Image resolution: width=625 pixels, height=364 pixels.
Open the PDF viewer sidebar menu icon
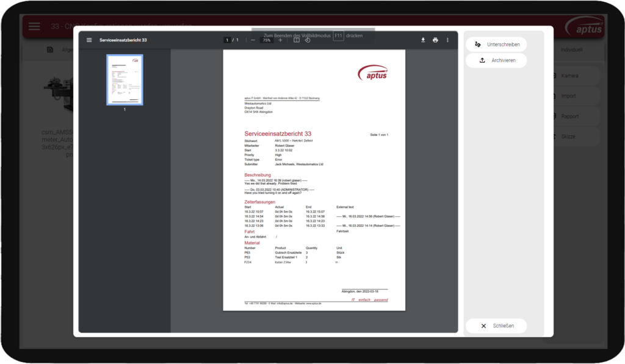click(x=89, y=40)
